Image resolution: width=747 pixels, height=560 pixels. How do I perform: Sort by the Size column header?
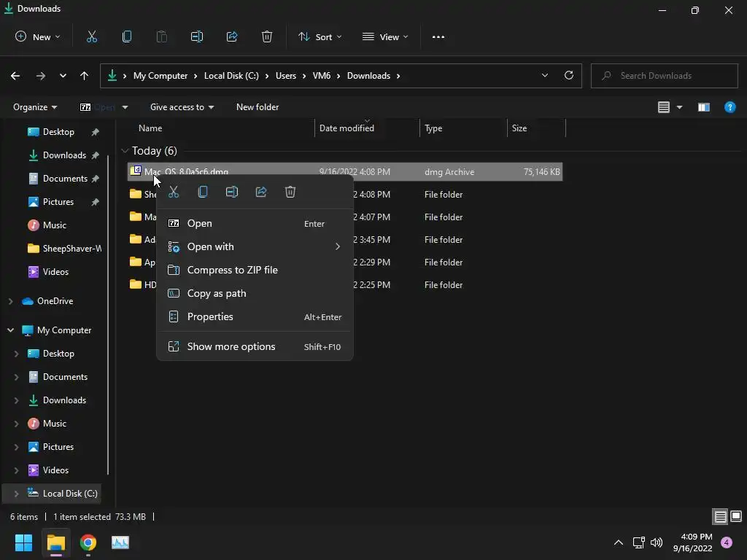536,128
